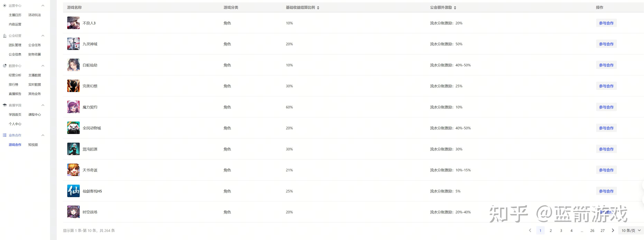This screenshot has width=644, height=240.
Task: Click the 仙剑客栈H5 game icon
Action: pos(73,191)
